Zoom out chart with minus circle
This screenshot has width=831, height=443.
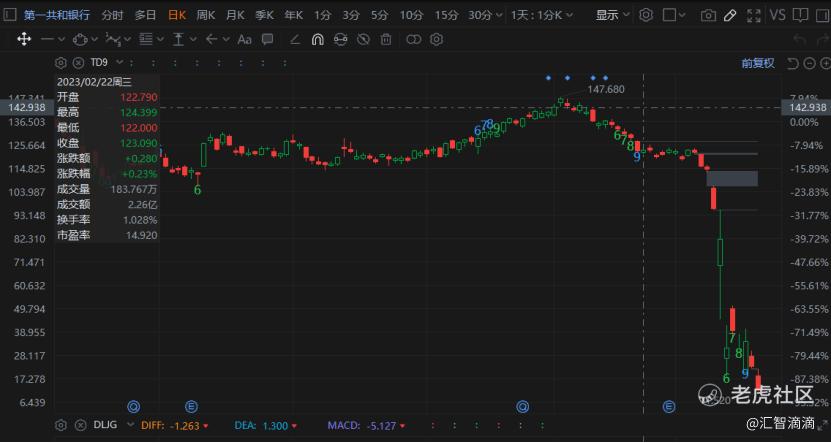pos(809,64)
